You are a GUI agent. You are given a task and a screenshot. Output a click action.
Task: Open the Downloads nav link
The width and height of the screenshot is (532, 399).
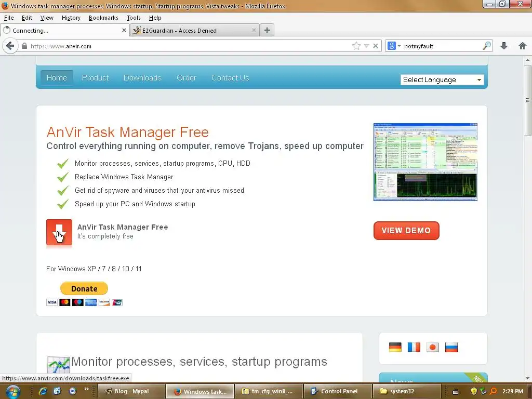click(x=142, y=78)
